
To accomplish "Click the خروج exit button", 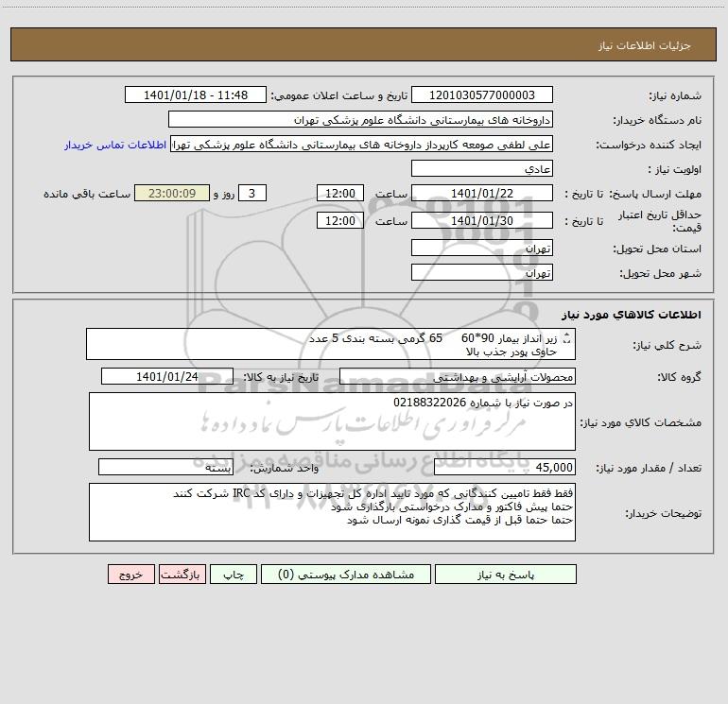I will [130, 574].
